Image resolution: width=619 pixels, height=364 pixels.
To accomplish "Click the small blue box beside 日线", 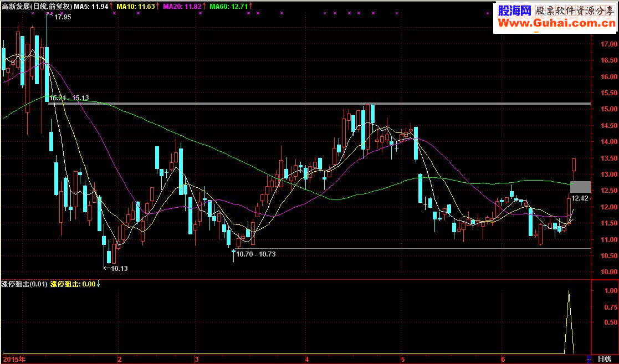I will click(x=589, y=359).
